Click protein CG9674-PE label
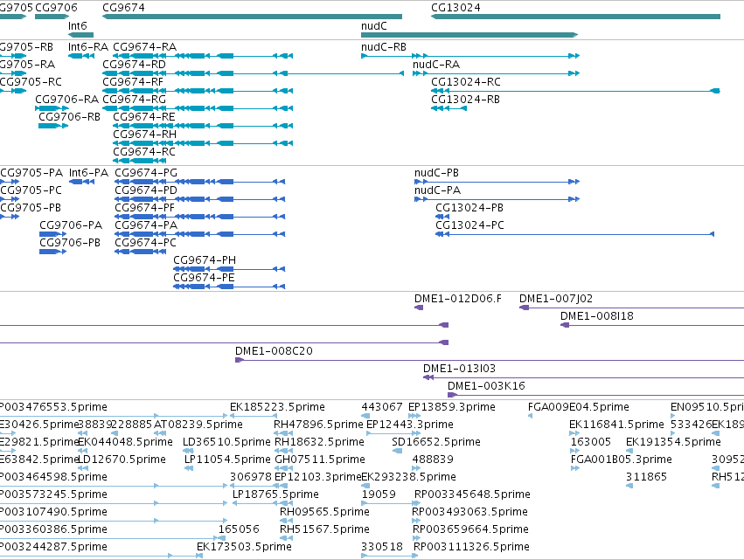The height and width of the screenshot is (560, 744). 204,278
